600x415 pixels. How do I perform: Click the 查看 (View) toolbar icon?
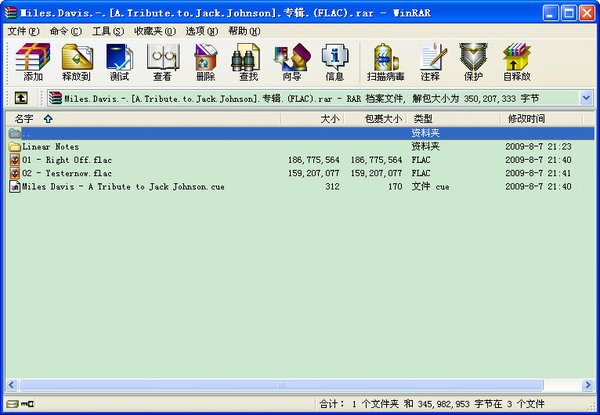click(x=163, y=62)
